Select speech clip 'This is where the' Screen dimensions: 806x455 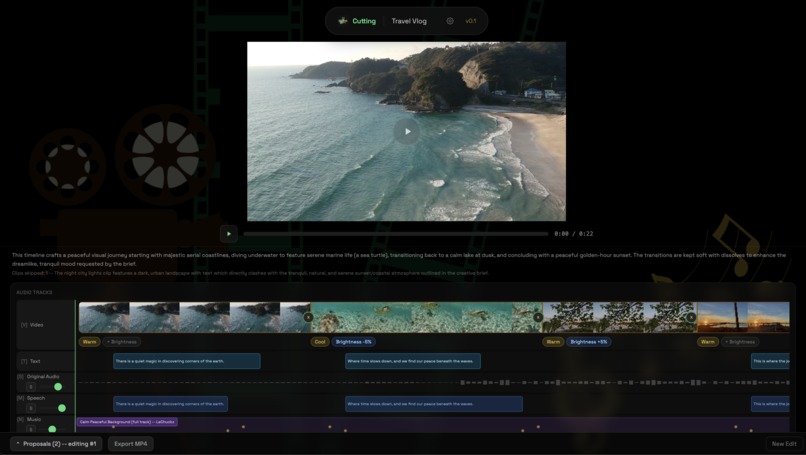[x=770, y=404]
